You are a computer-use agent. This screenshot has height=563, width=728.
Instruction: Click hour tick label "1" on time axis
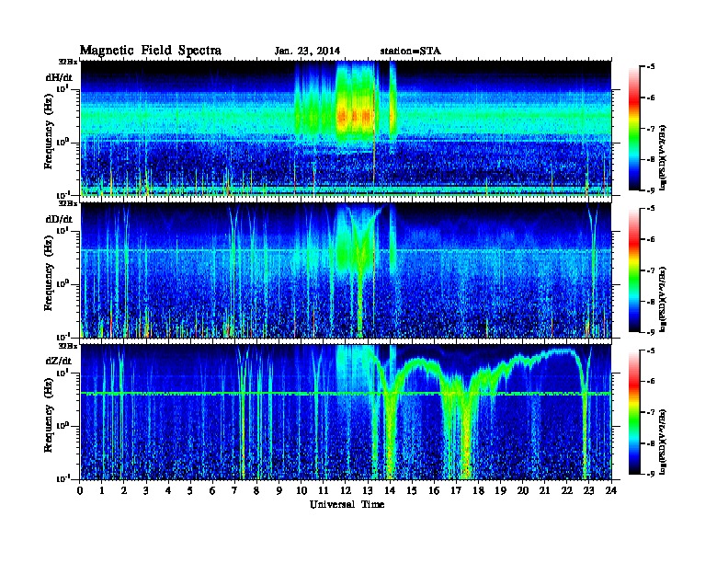[102, 490]
